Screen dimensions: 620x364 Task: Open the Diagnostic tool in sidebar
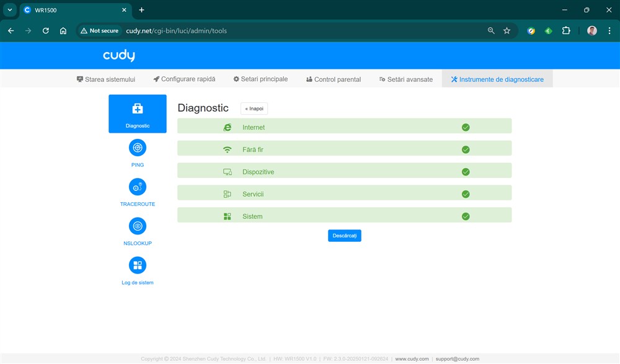[137, 113]
